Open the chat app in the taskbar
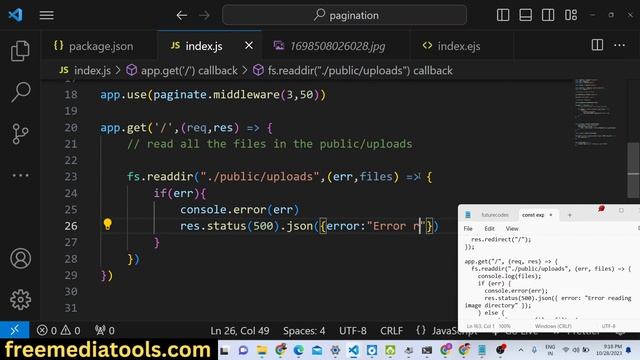The width and height of the screenshot is (640, 360). pyautogui.click(x=243, y=350)
